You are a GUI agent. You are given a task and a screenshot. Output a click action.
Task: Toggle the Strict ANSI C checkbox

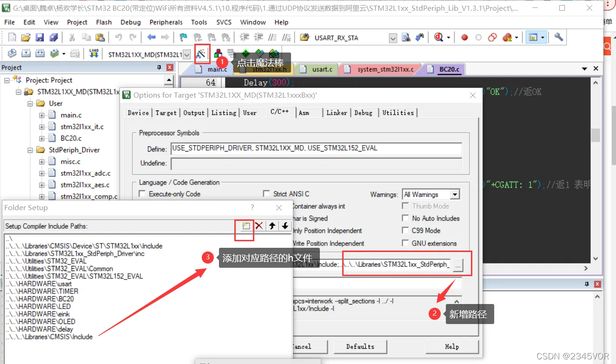[x=266, y=194]
